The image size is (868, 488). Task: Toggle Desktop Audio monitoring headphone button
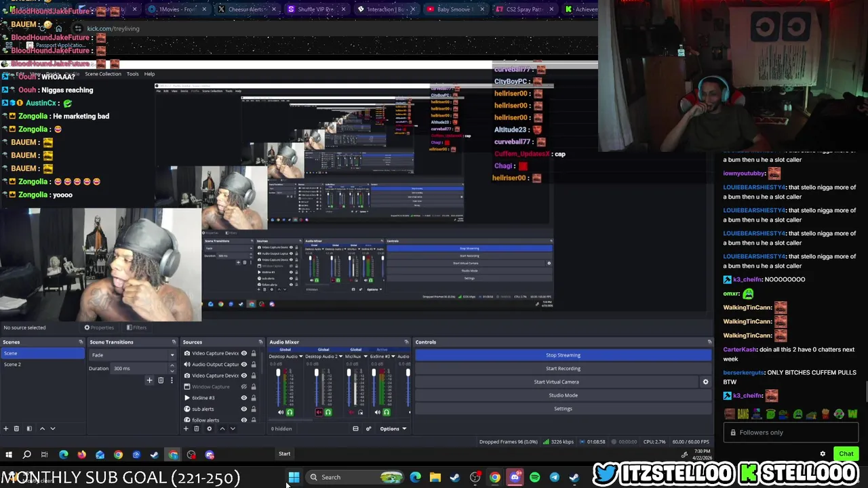290,412
